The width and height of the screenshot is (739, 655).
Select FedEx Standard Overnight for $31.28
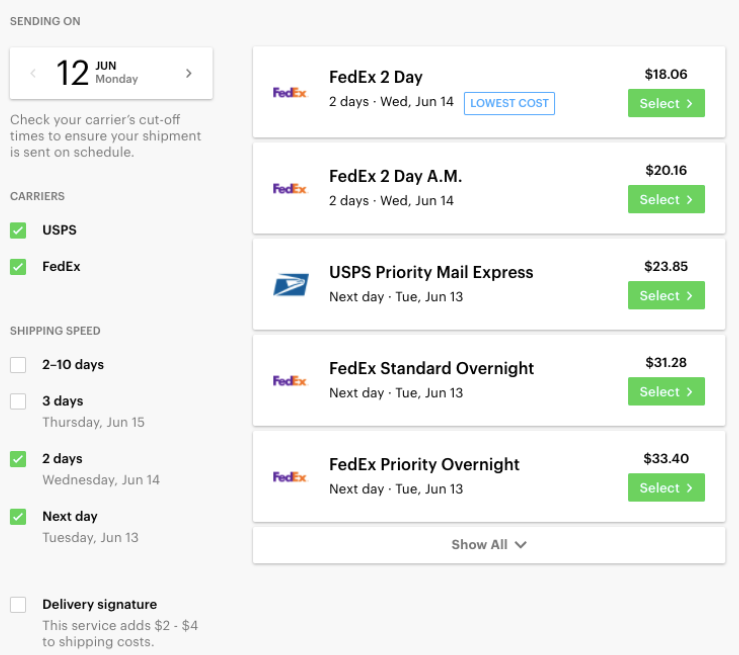(x=666, y=392)
